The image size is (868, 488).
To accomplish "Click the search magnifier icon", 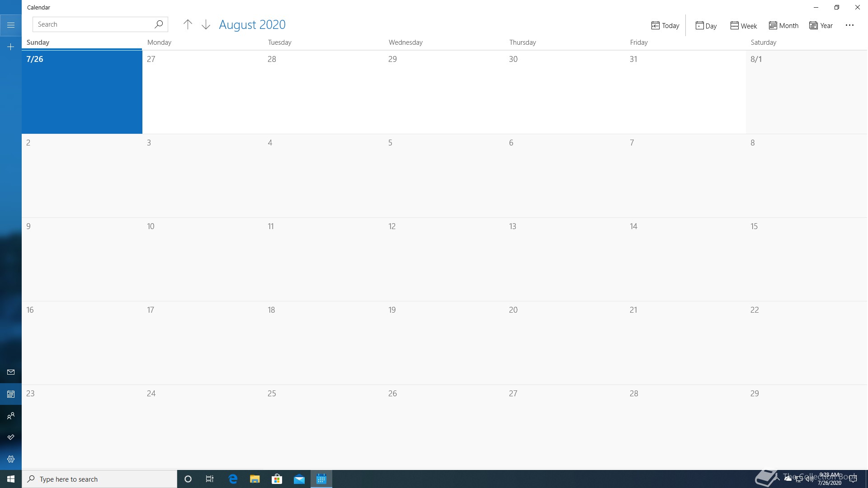I will point(159,24).
